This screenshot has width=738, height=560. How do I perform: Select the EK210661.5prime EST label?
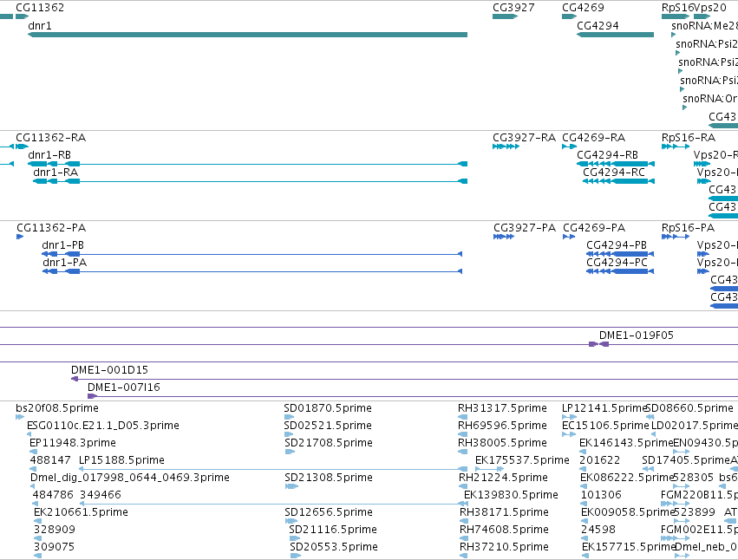(81, 512)
